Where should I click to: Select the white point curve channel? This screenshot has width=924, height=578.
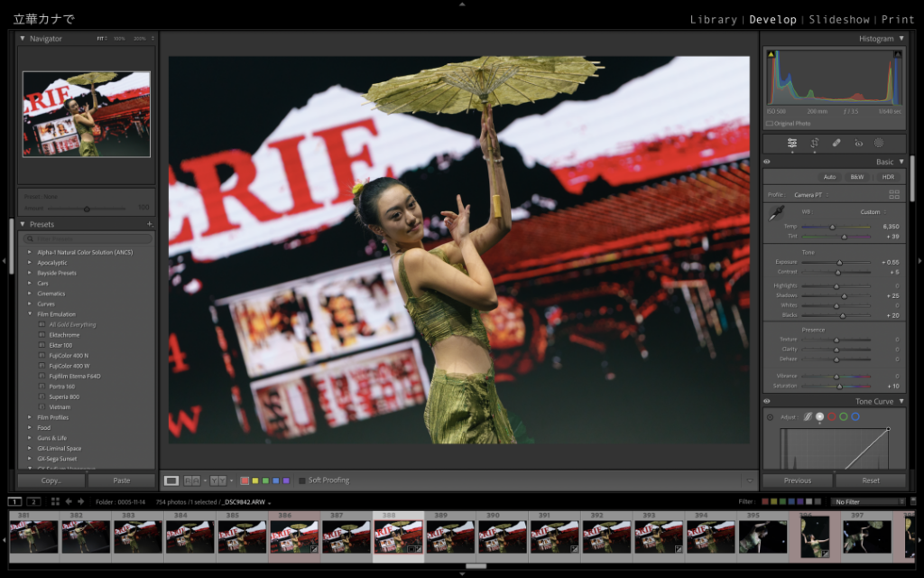[819, 417]
